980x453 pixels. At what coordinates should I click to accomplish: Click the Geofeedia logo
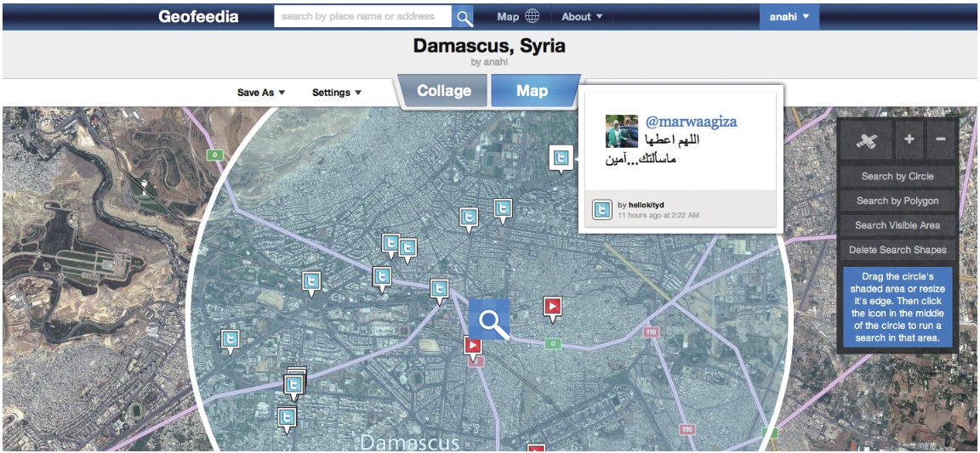click(x=198, y=17)
